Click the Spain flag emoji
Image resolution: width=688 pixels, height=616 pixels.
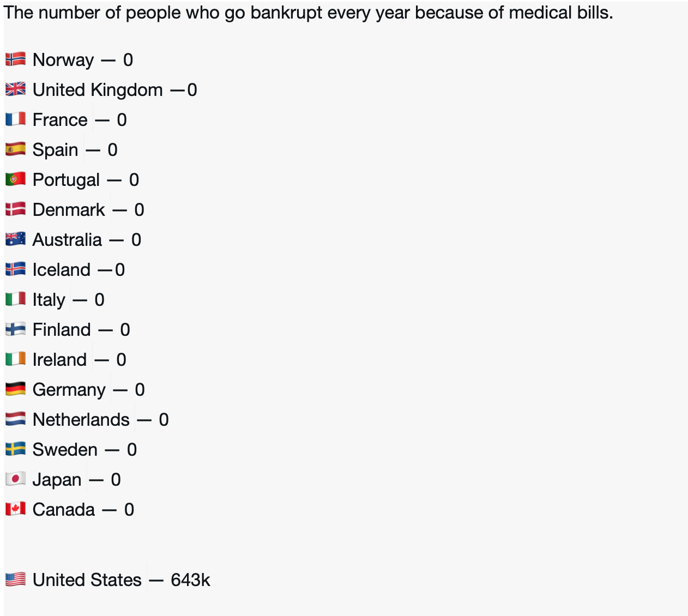(x=15, y=149)
